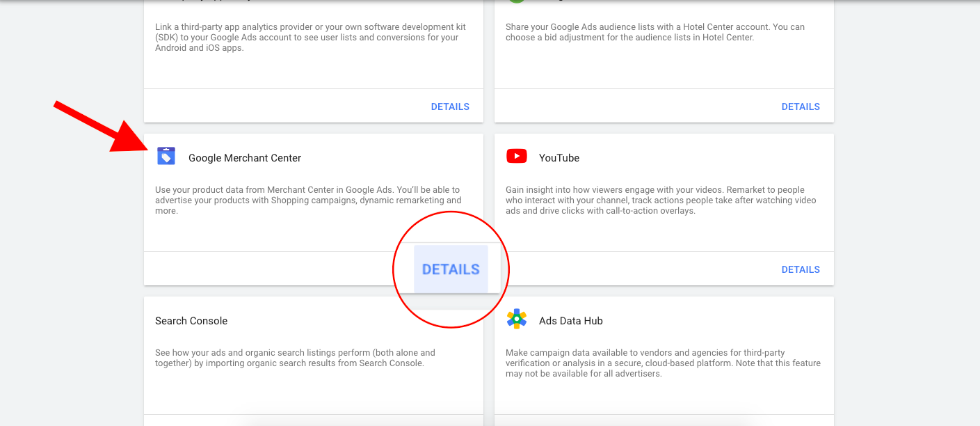The image size is (980, 426).
Task: Click the Search Console organic listings description
Action: pos(295,358)
